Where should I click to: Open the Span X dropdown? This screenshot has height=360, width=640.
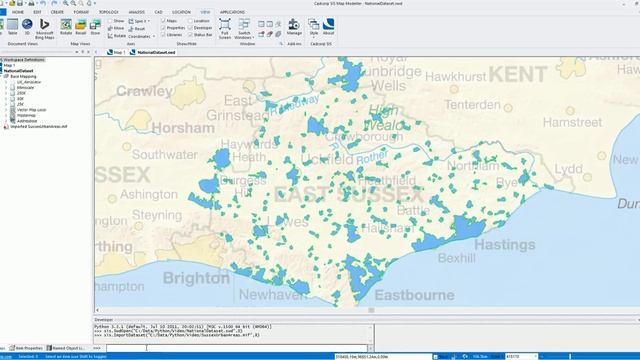click(x=139, y=21)
